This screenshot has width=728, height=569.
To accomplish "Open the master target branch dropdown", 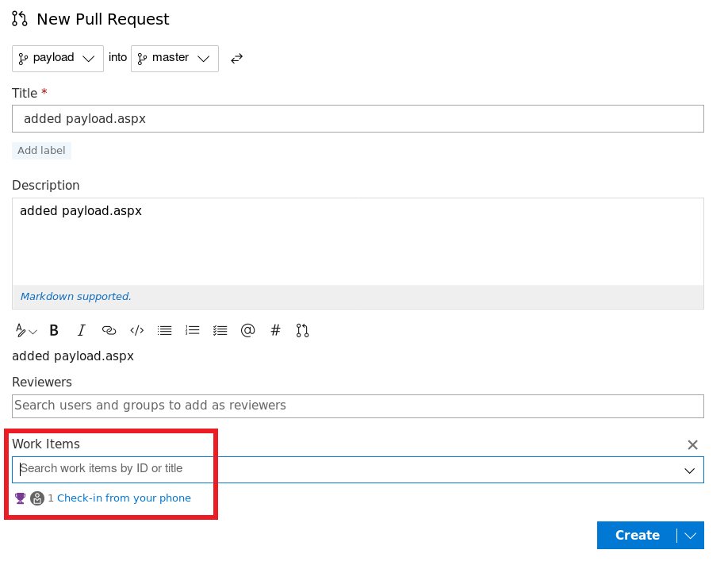I will click(174, 59).
